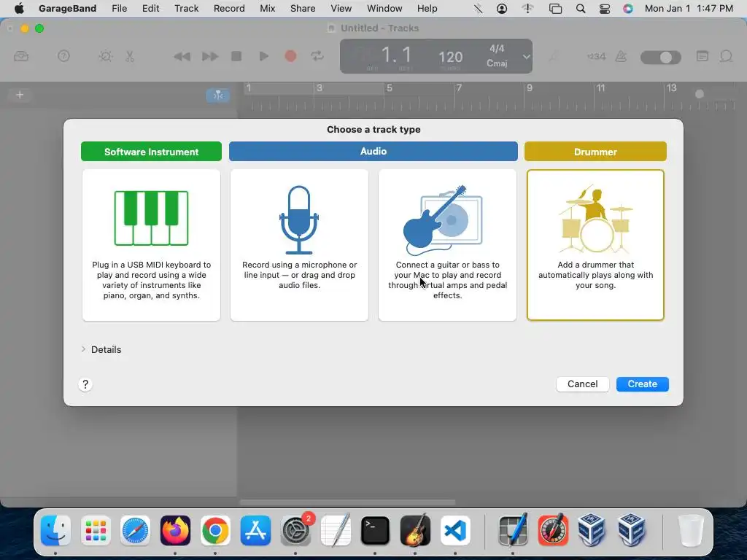The image size is (747, 560).
Task: Open the Edit menu
Action: [150, 8]
